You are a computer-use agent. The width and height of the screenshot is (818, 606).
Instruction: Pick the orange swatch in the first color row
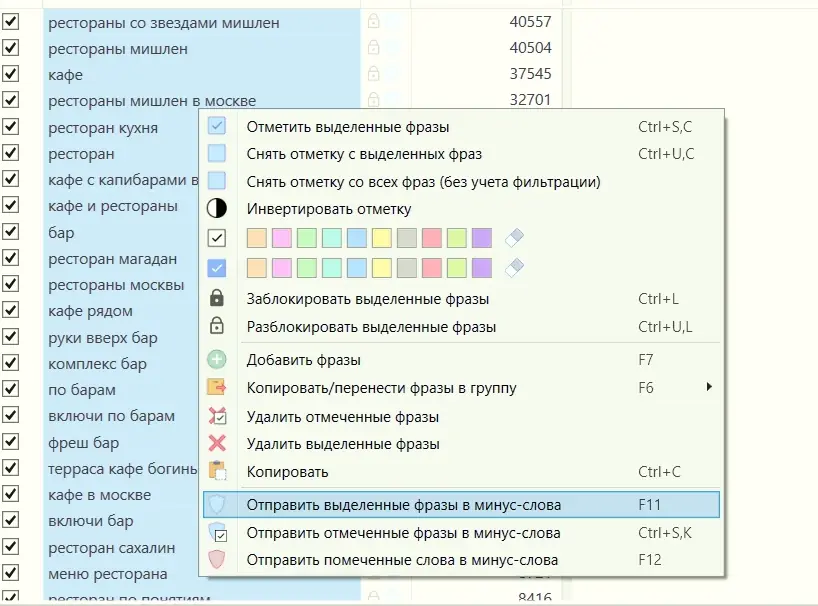257,238
